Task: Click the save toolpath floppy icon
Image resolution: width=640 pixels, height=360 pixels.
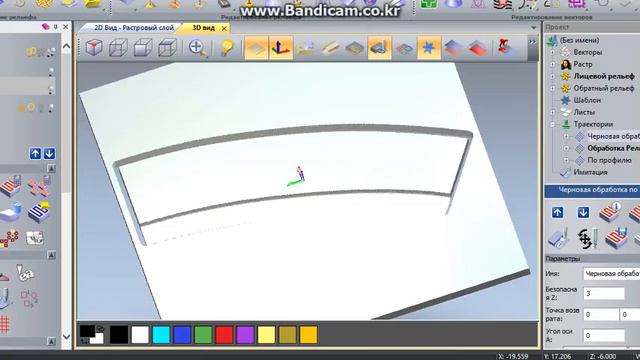Action: [617, 238]
